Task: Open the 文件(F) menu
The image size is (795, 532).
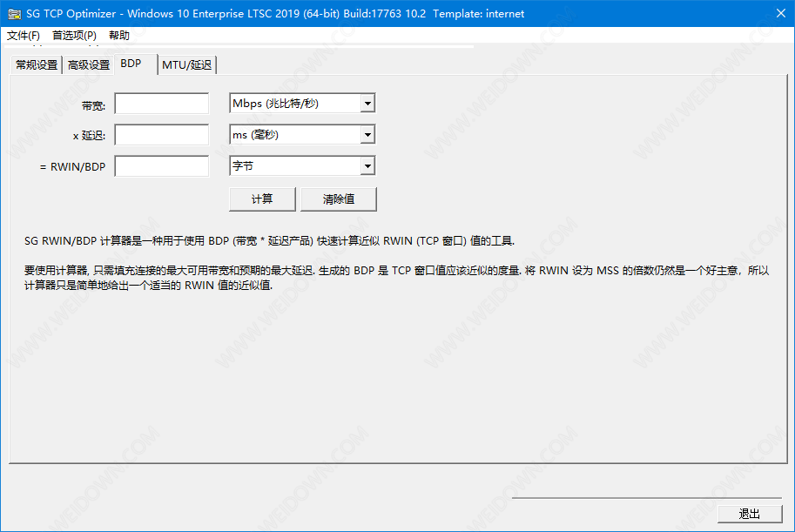Action: [24, 36]
